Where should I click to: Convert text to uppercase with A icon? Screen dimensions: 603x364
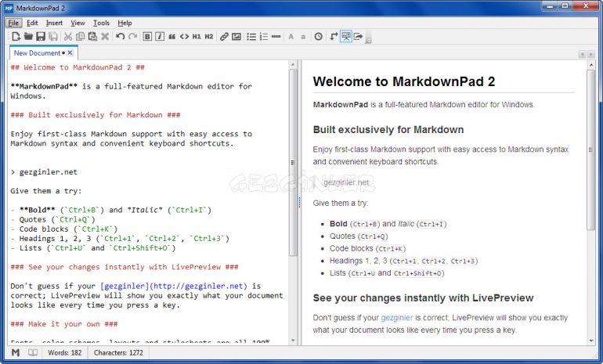[291, 37]
